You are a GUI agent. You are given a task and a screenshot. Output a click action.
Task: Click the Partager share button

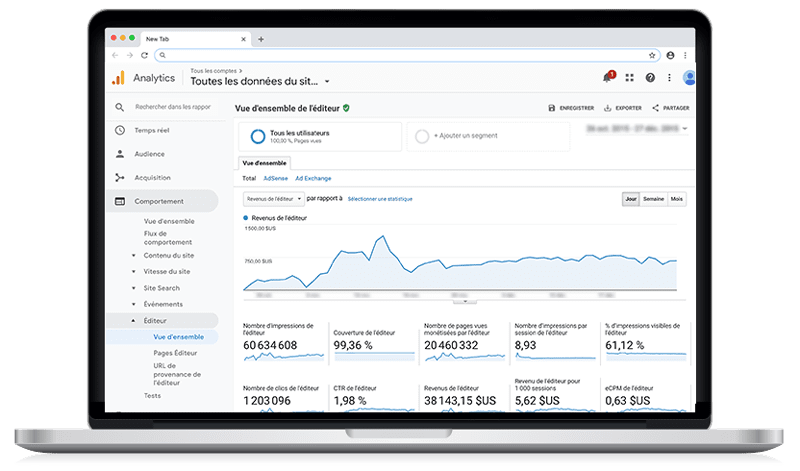670,108
